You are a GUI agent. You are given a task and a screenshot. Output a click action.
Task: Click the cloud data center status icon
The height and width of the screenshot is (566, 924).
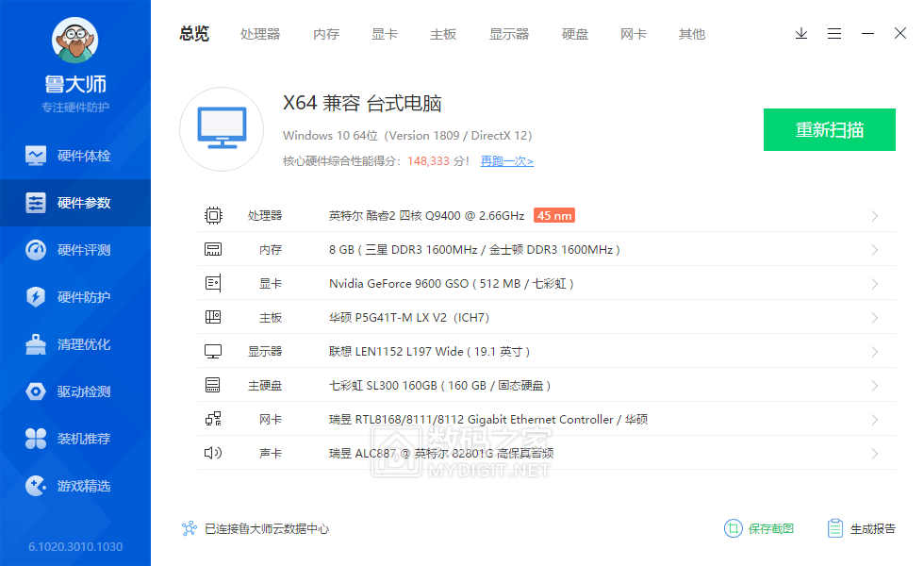click(x=190, y=528)
